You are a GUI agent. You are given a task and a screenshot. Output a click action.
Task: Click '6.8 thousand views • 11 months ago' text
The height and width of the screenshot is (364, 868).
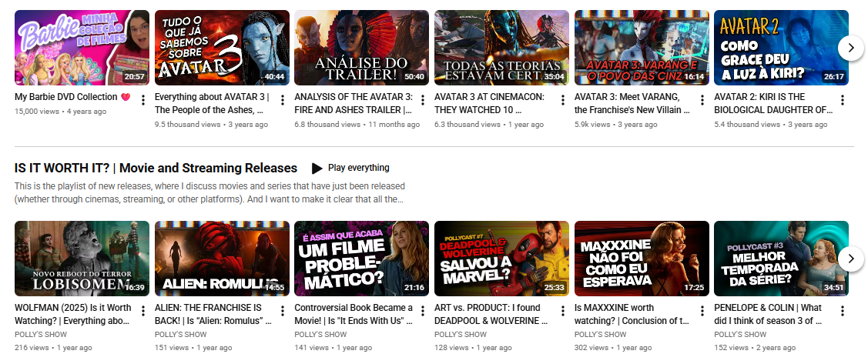coord(357,125)
